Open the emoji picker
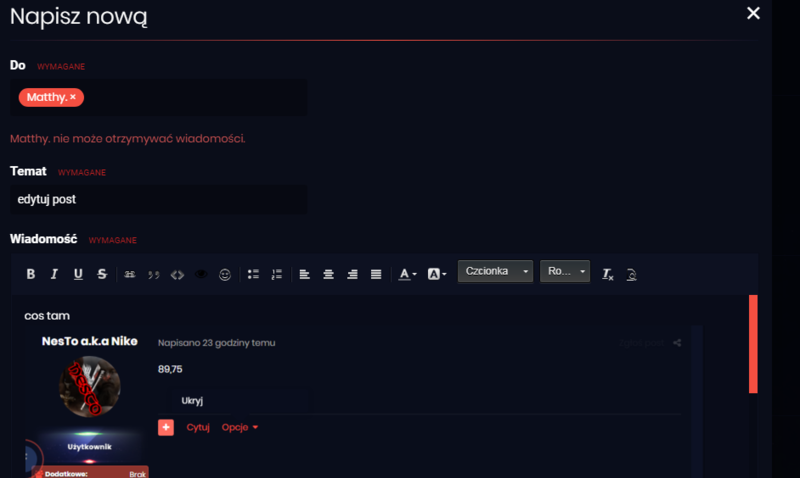This screenshot has width=800, height=478. pos(225,274)
